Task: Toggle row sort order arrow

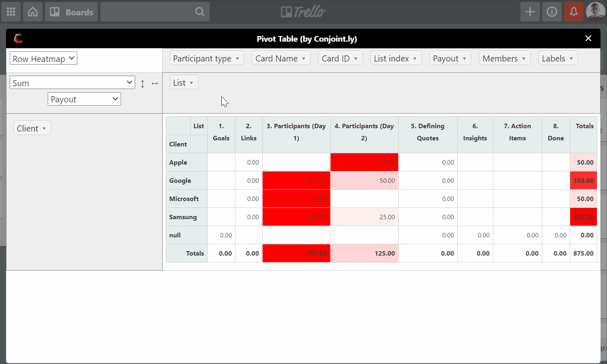Action: [142, 83]
